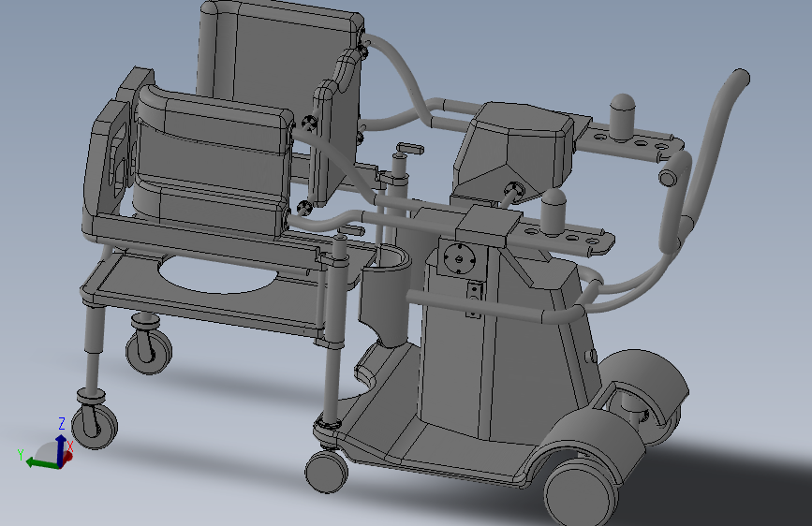This screenshot has height=526, width=812.
Task: Select the small caster wheel beside the triad
Action: click(x=95, y=427)
